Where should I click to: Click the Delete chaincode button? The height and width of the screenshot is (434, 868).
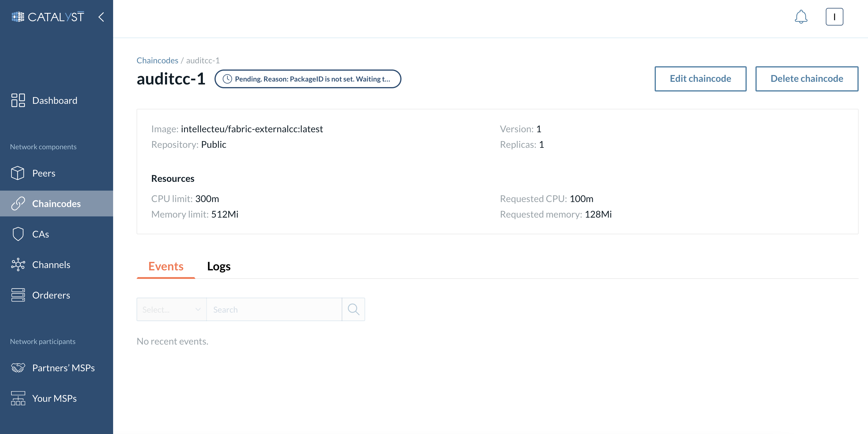807,79
